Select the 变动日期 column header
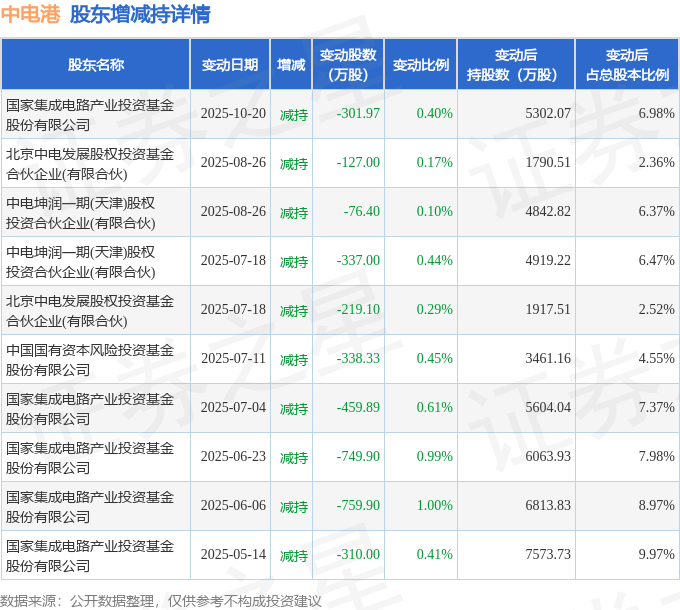This screenshot has height=610, width=680. pyautogui.click(x=230, y=65)
